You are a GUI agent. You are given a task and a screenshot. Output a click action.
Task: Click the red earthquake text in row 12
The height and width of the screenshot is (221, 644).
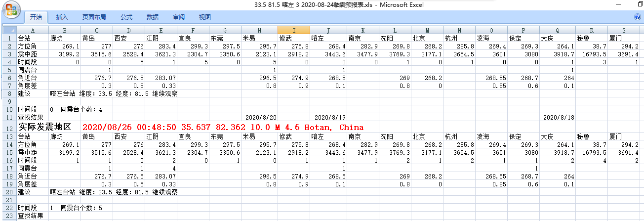222,127
